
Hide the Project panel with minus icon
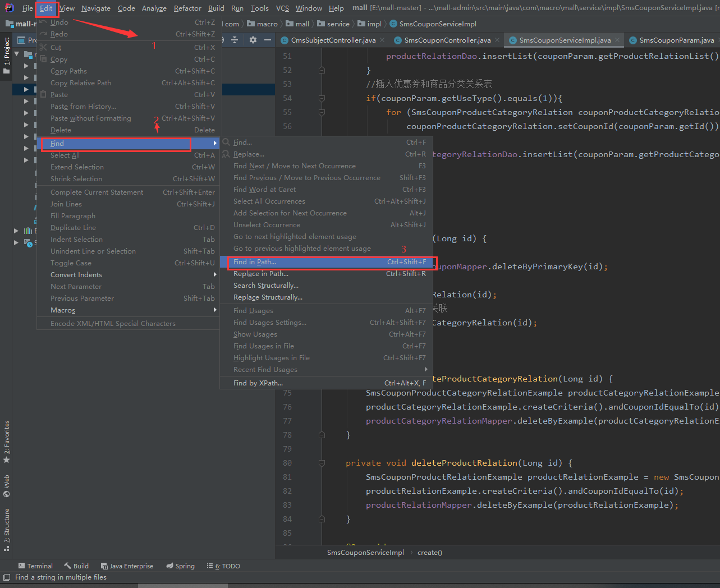coord(268,40)
